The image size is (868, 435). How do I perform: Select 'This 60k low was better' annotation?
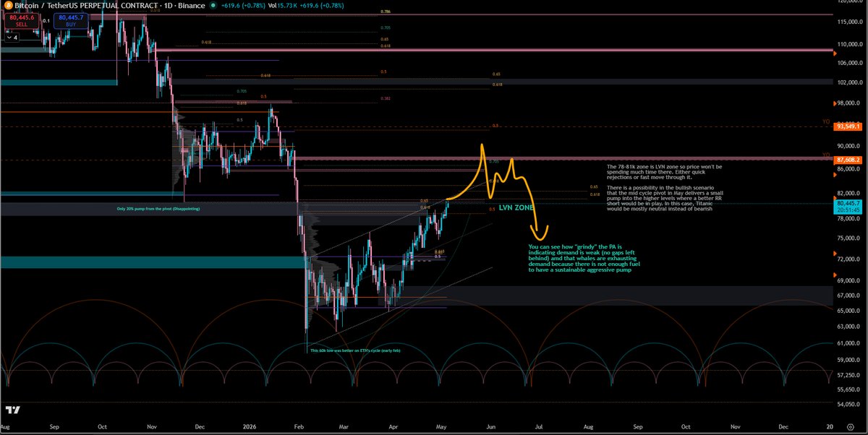[355, 350]
